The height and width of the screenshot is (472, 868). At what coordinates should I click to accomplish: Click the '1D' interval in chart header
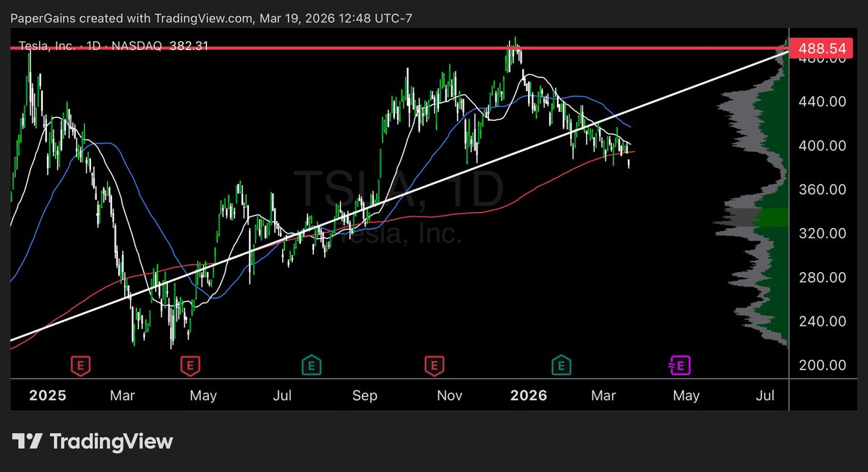[95, 46]
